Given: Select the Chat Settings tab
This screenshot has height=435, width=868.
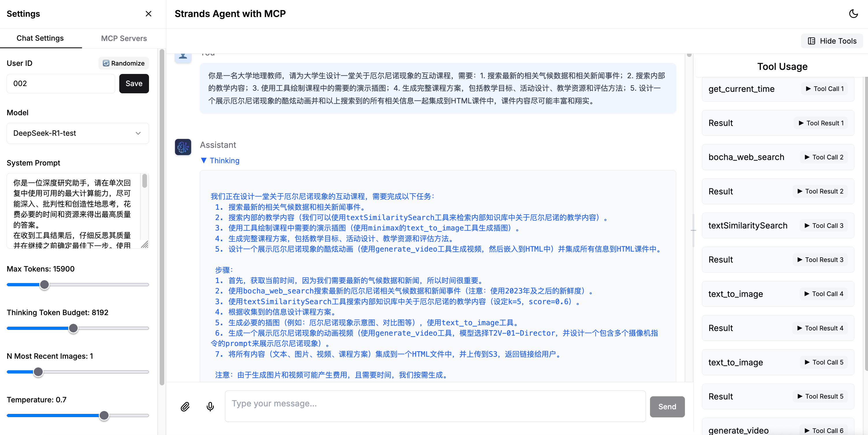Looking at the screenshot, I should [40, 38].
